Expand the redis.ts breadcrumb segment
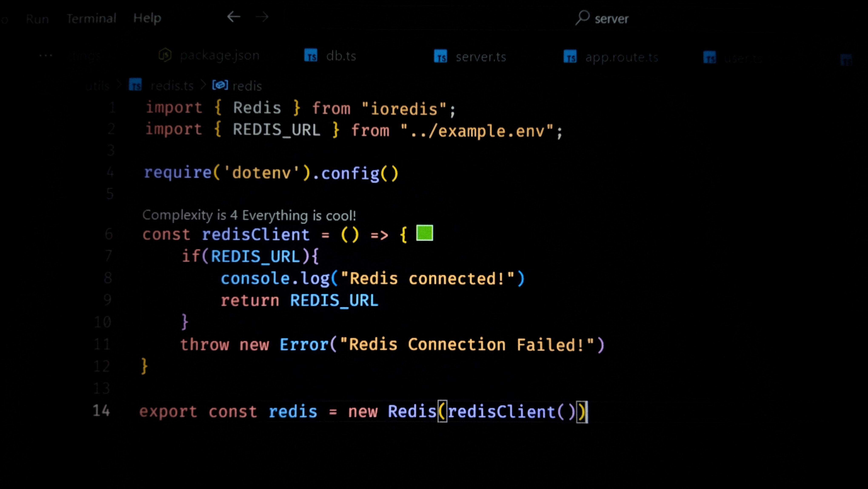 tap(172, 86)
